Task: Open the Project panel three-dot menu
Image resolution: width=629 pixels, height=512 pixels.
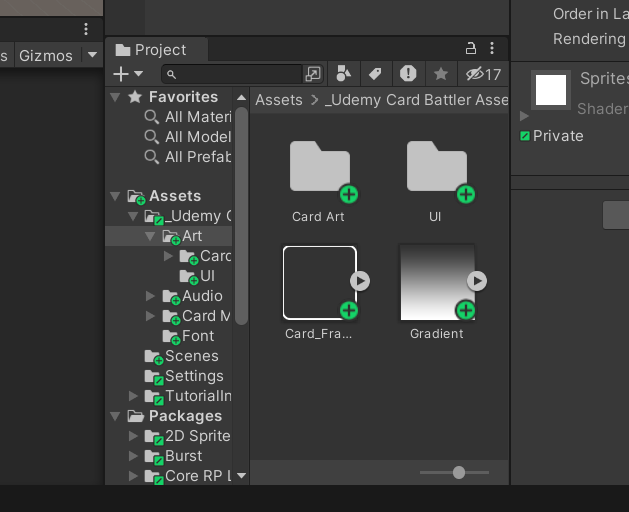Action: [492, 49]
